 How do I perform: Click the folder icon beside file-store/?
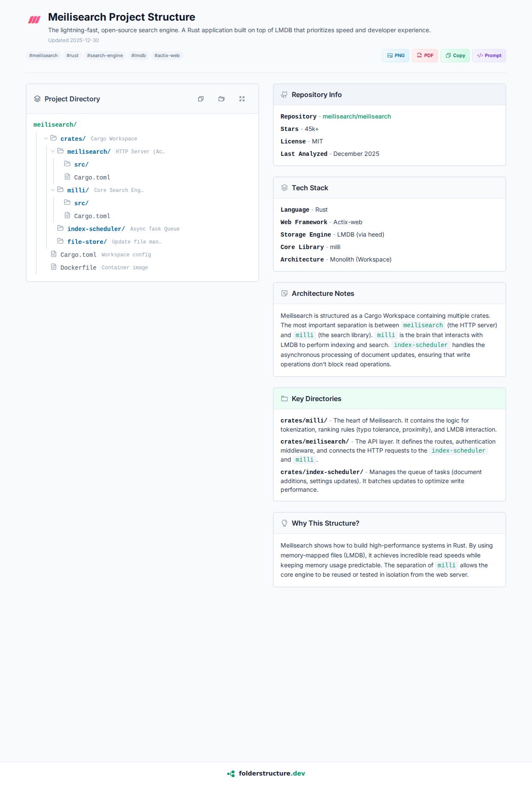tap(60, 241)
